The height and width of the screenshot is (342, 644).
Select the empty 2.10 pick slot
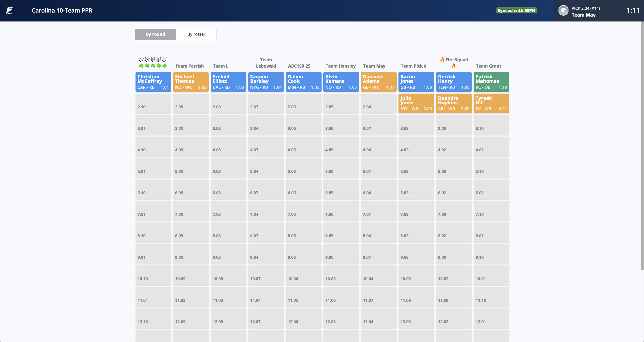pyautogui.click(x=153, y=103)
